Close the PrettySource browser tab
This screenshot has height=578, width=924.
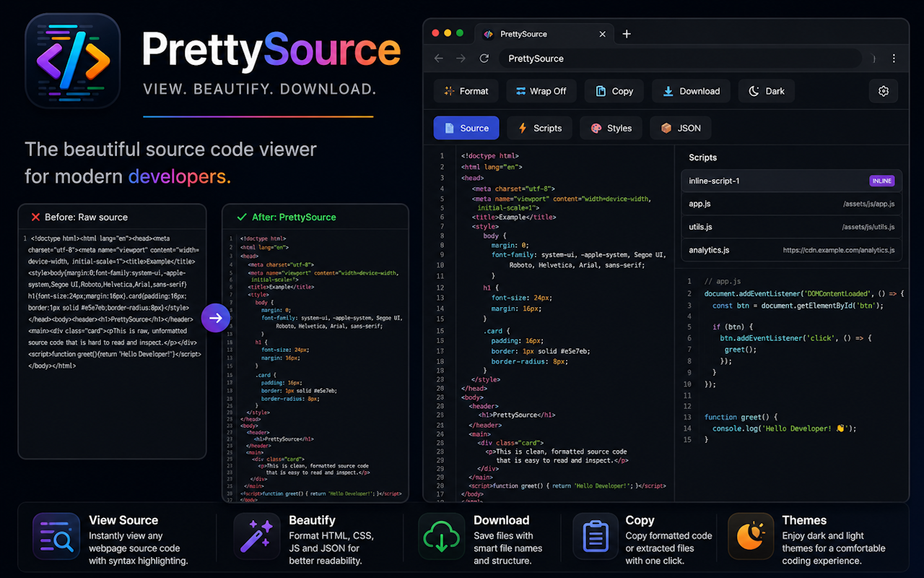click(603, 34)
